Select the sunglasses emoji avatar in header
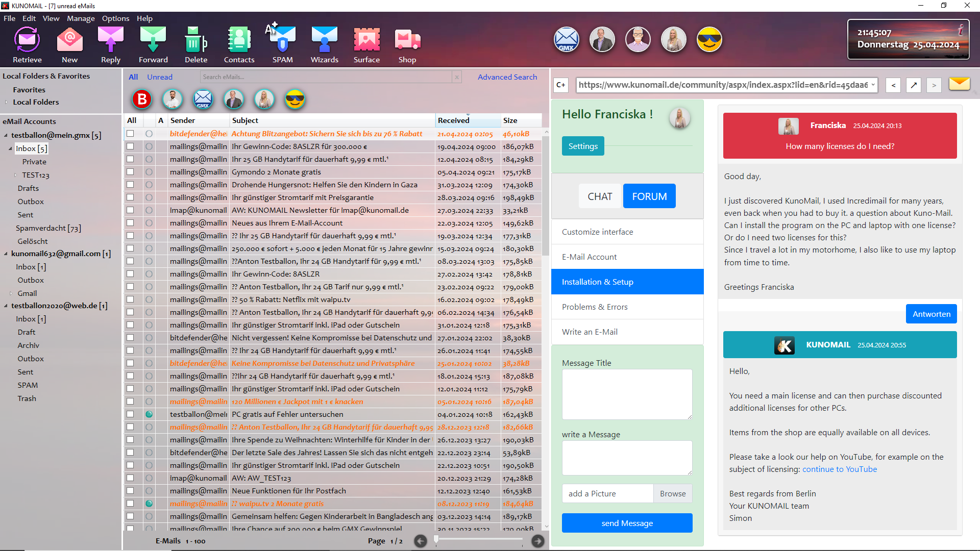The width and height of the screenshot is (980, 551). [709, 40]
